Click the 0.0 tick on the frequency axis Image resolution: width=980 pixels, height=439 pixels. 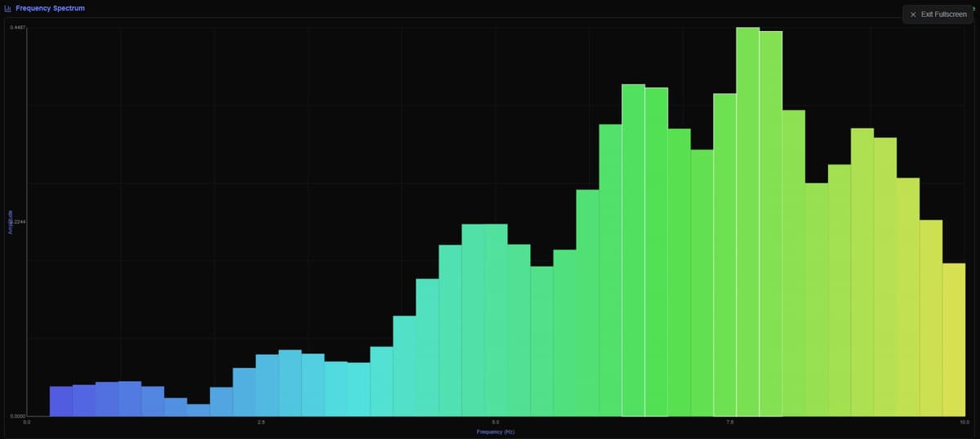[27, 422]
